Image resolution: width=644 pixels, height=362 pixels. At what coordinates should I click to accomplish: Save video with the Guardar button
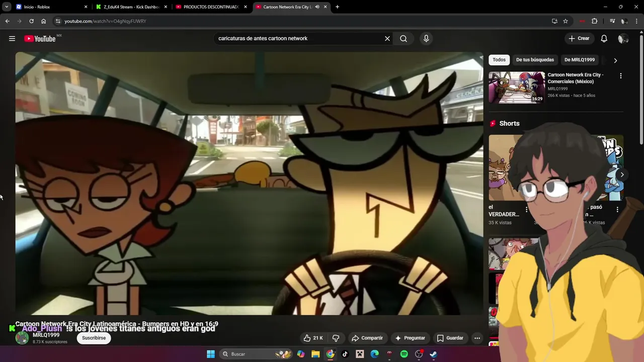click(450, 338)
